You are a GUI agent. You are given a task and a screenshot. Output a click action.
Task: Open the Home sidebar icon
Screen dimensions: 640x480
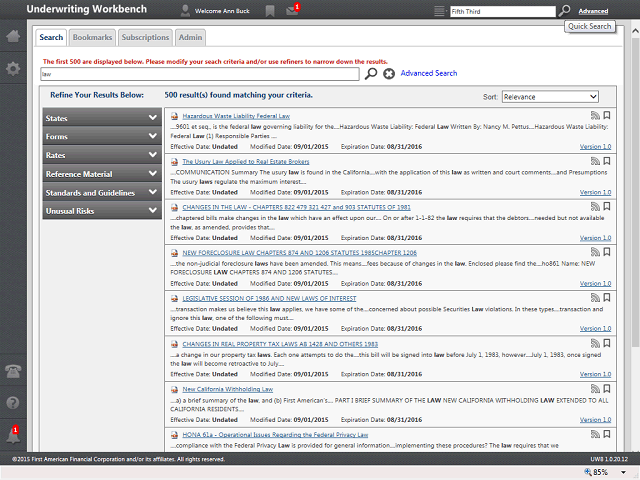[13, 36]
